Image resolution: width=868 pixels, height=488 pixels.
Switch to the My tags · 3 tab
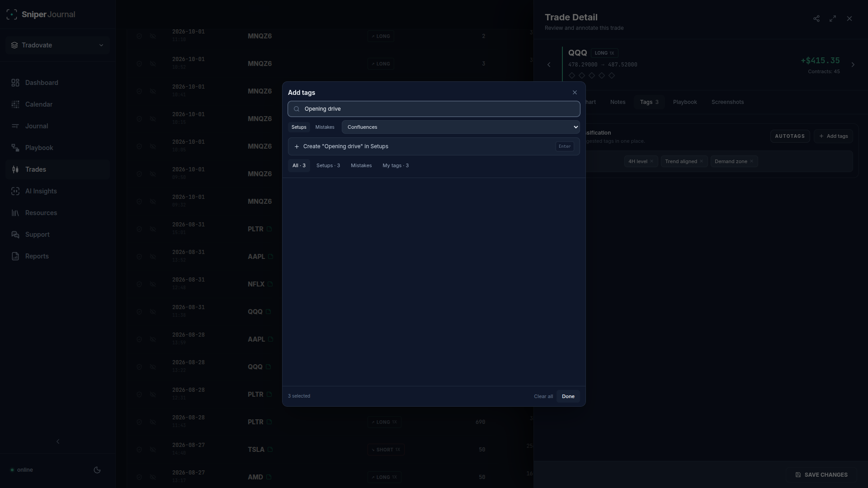pos(396,165)
